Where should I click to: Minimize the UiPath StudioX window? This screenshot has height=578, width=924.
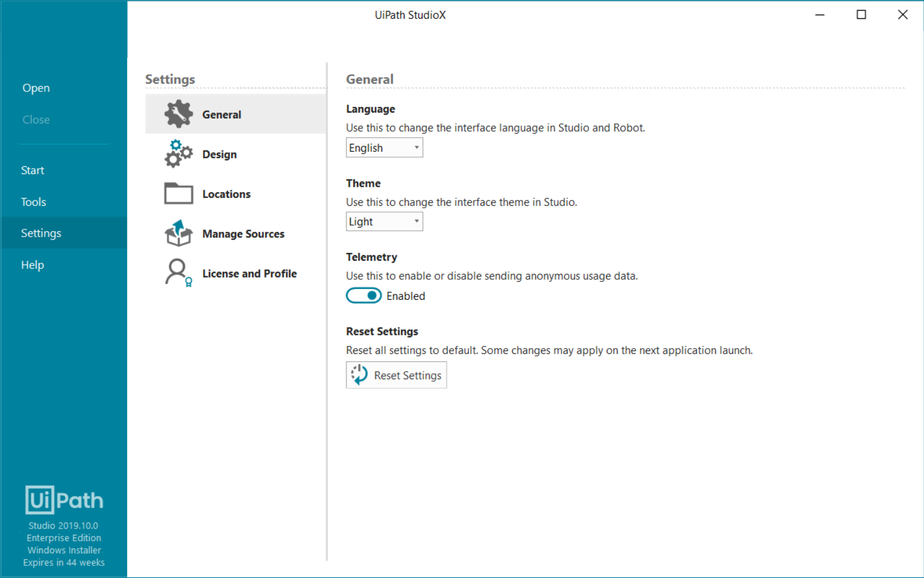[820, 14]
